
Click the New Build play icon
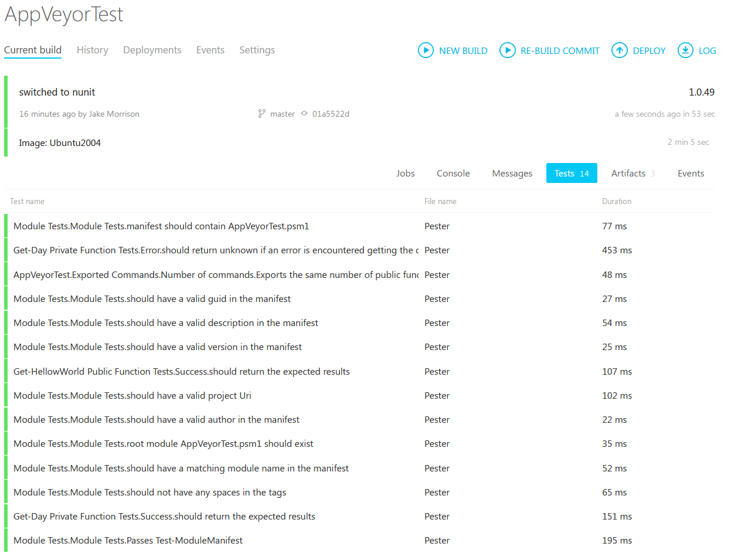pos(426,50)
